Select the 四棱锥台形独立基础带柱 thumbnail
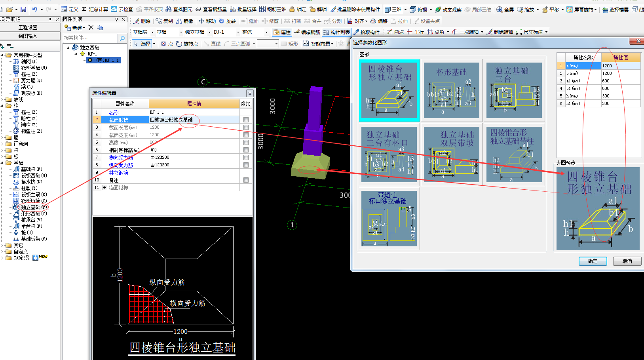644x360 pixels. pyautogui.click(x=514, y=154)
